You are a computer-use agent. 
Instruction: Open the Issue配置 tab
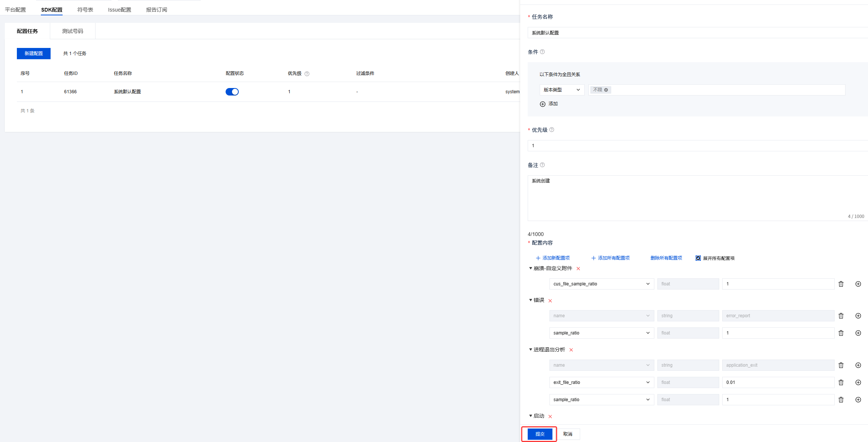coord(120,10)
